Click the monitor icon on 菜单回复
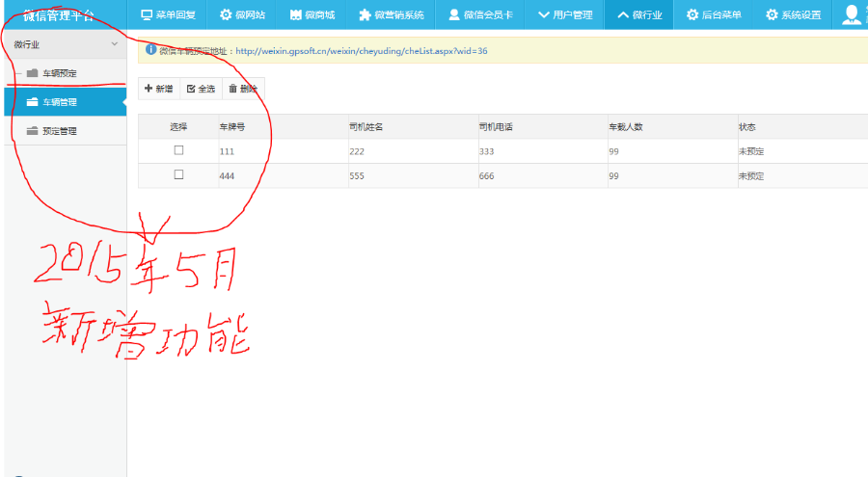Screen dimensions: 868x477 (147, 15)
